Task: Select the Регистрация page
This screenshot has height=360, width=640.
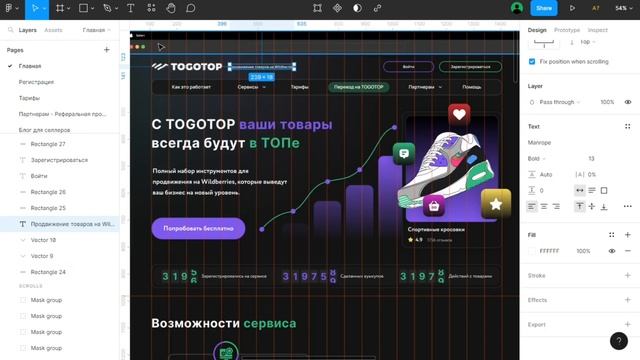Action: (36, 82)
